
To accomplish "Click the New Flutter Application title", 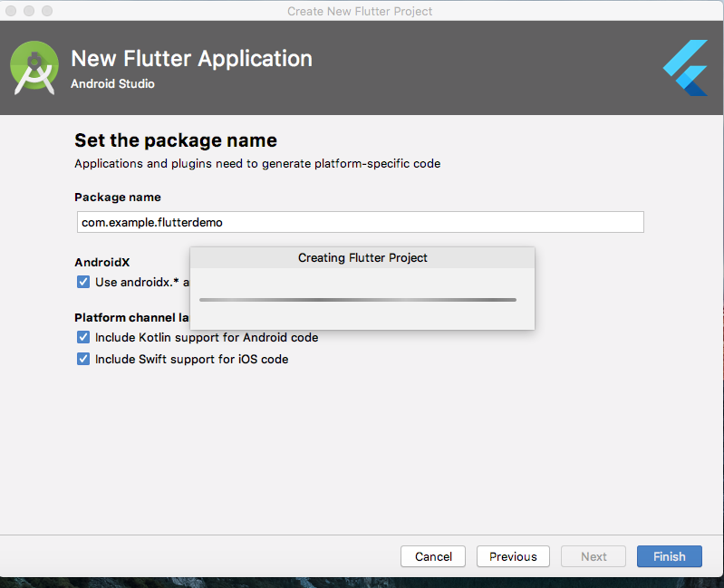I will tap(191, 59).
